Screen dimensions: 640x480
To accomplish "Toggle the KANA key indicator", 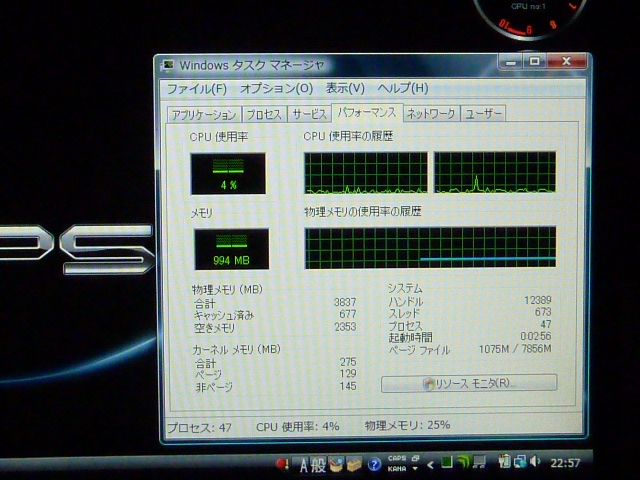I will pyautogui.click(x=396, y=469).
